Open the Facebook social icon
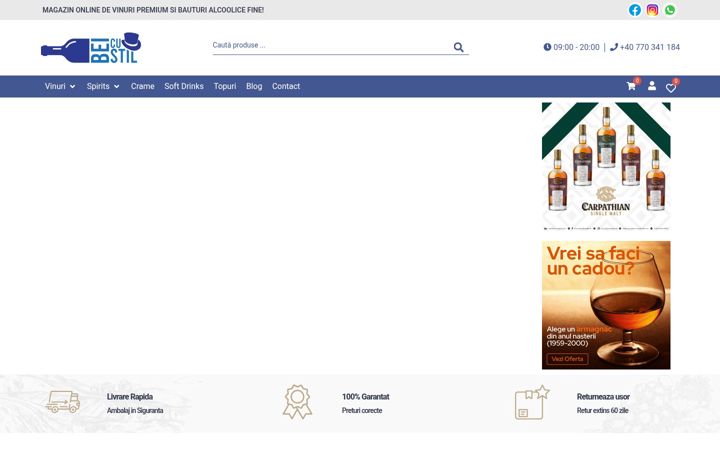Image resolution: width=720 pixels, height=450 pixels. click(x=635, y=10)
